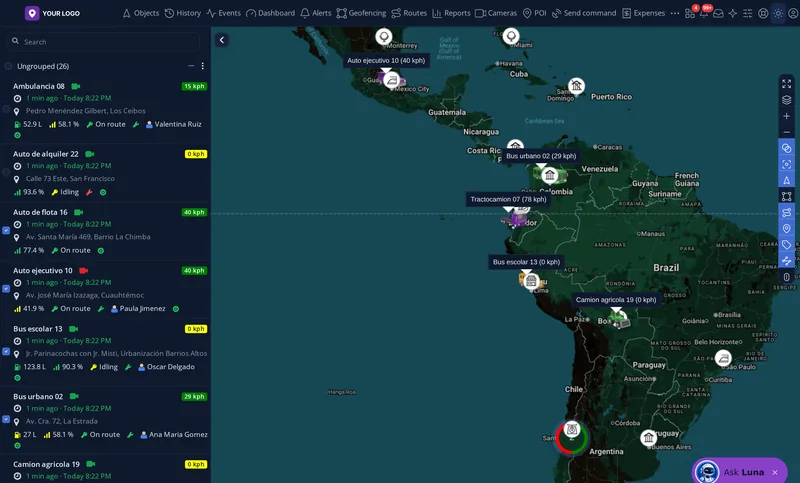Uncheck the Auto ejecutivo 10 checkbox
Image resolution: width=800 pixels, height=483 pixels.
[x=6, y=288]
